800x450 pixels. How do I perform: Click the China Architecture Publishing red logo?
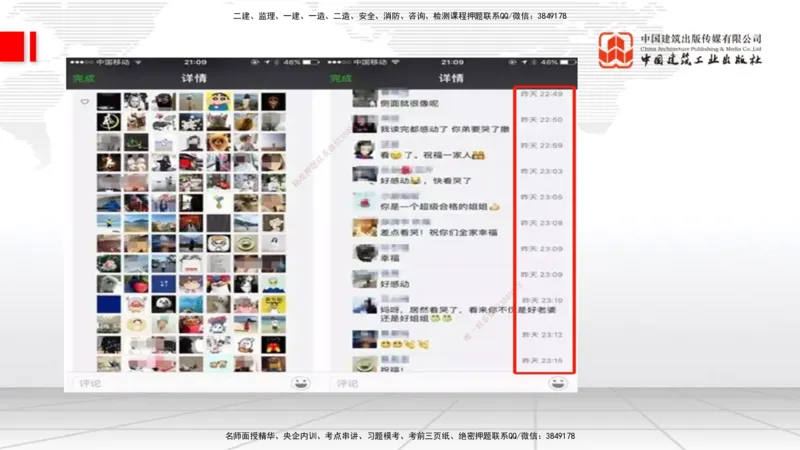tap(615, 50)
